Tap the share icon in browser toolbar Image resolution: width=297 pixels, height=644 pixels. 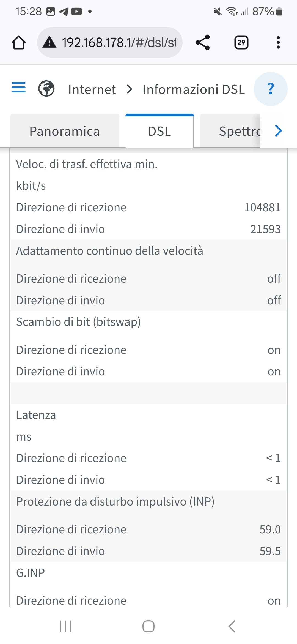pyautogui.click(x=203, y=42)
